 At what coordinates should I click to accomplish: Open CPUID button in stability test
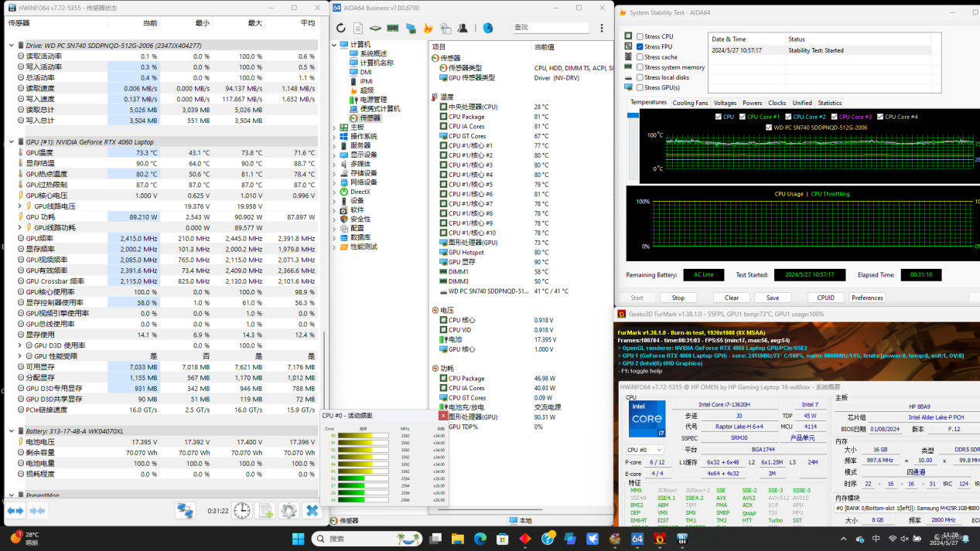(x=826, y=298)
